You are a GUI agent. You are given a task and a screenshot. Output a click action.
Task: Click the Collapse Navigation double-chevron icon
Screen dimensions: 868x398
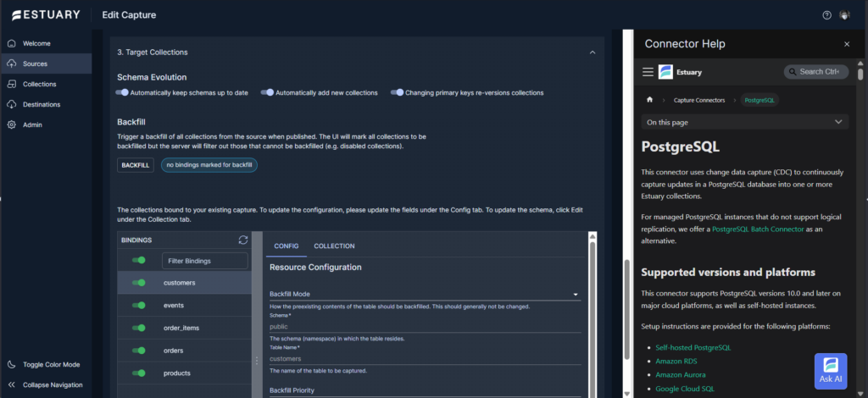coord(12,384)
